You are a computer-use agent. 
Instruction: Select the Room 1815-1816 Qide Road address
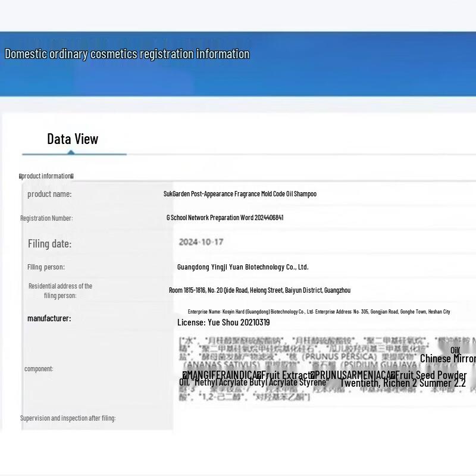[x=259, y=290]
